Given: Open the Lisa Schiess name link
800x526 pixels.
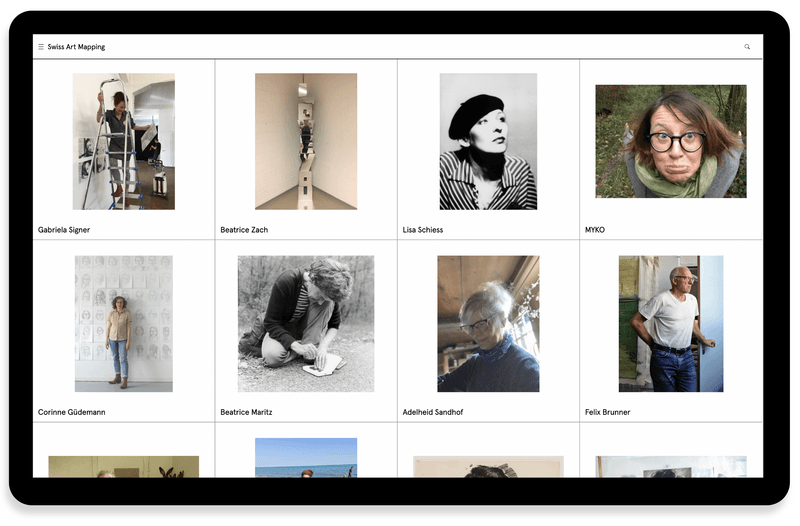Looking at the screenshot, I should [422, 230].
